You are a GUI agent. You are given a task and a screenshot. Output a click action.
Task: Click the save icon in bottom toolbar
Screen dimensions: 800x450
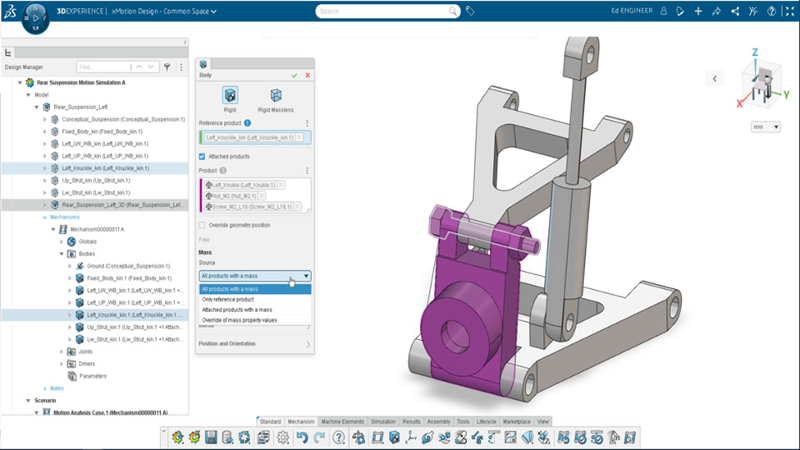(211, 438)
